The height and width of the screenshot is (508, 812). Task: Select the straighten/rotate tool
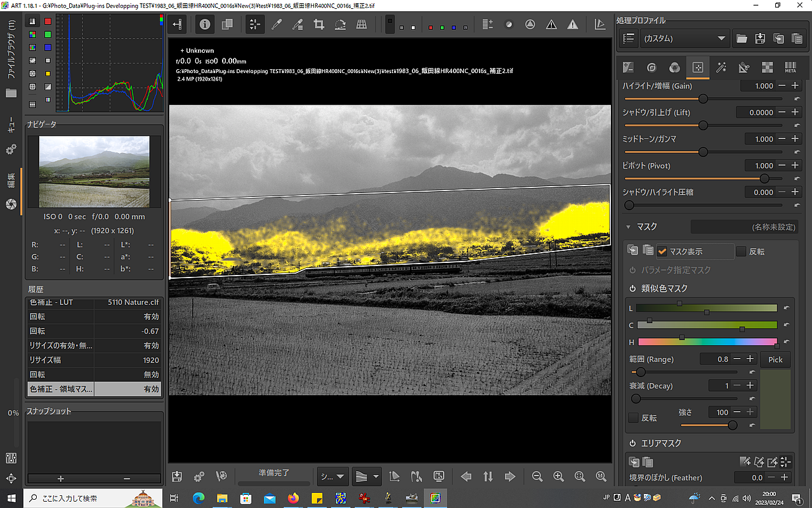coord(340,25)
